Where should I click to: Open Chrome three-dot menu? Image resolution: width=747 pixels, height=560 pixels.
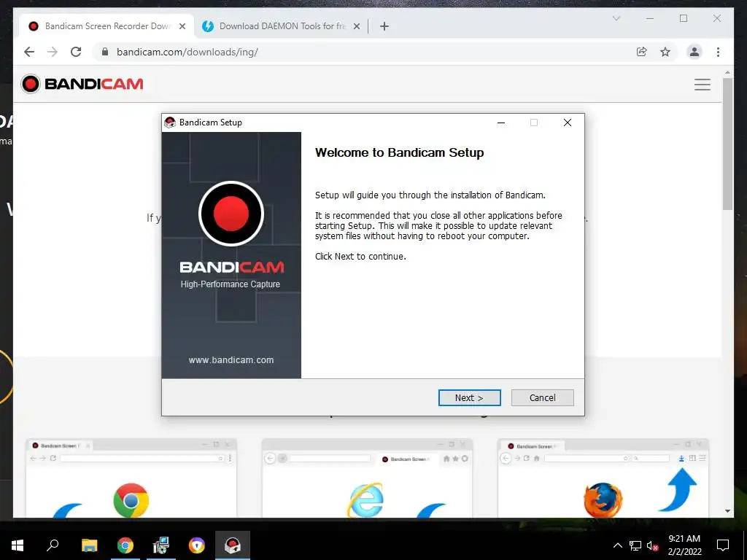tap(718, 52)
